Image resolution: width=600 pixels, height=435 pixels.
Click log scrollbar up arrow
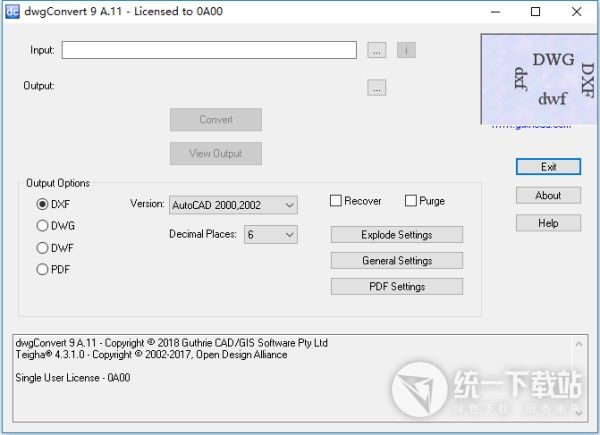pos(579,345)
